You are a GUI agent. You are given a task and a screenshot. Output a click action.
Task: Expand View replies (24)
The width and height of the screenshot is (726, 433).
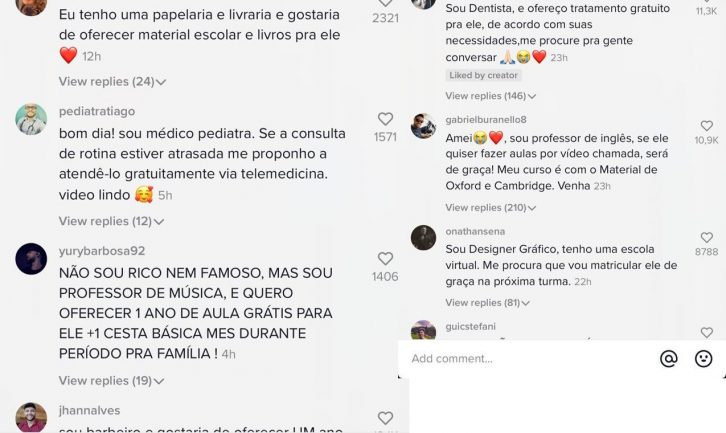tap(112, 82)
